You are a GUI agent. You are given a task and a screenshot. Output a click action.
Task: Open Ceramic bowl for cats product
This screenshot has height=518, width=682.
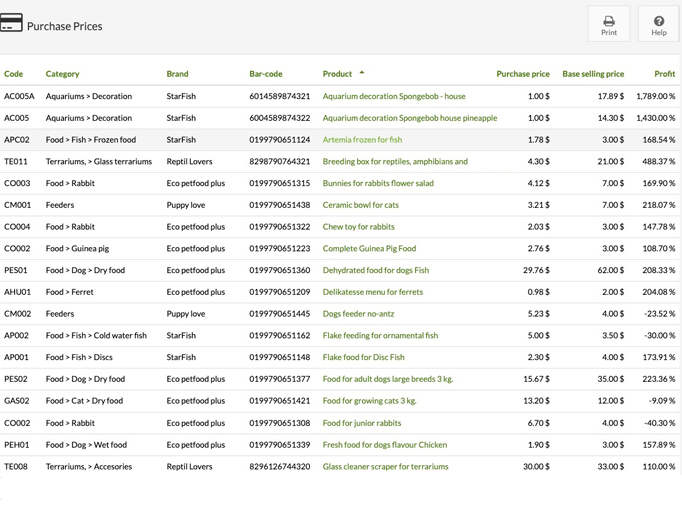(361, 205)
